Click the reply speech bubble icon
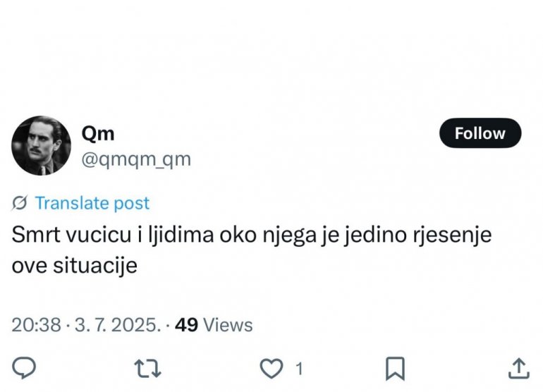 25,367
